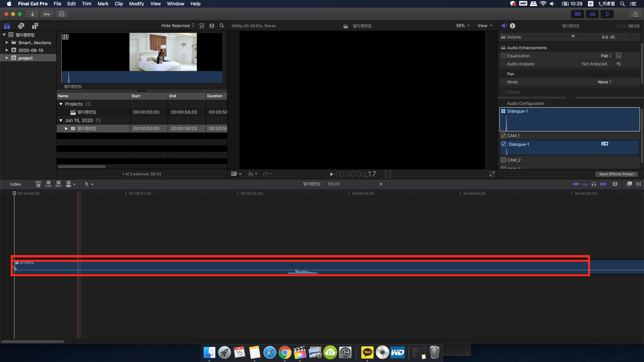Open the 38% viewer zoom dropdown
The image size is (644, 362).
[463, 26]
